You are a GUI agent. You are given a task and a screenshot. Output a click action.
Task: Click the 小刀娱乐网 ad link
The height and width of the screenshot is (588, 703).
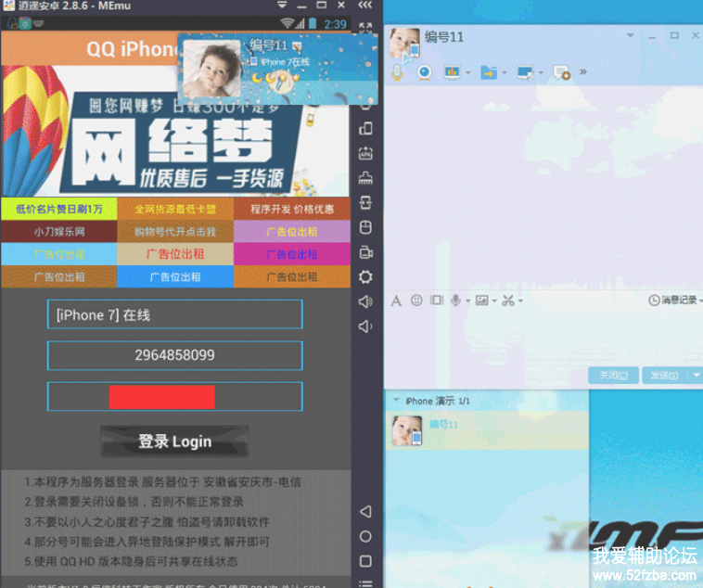click(x=59, y=232)
